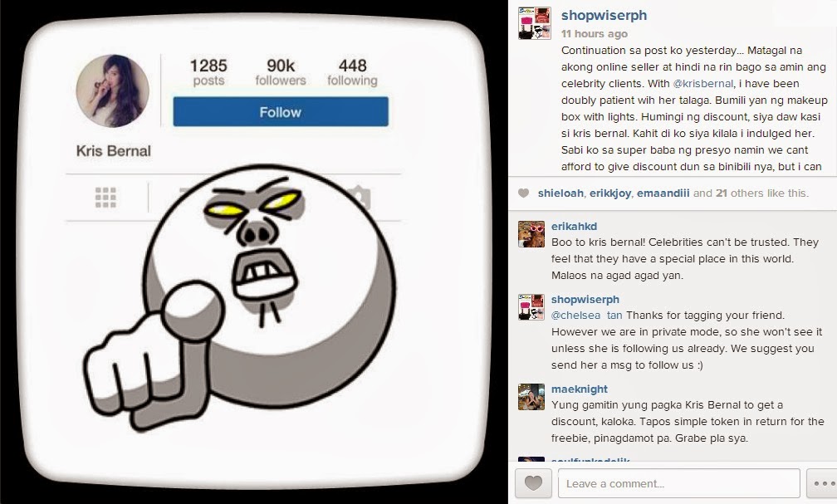Image resolution: width=837 pixels, height=504 pixels.
Task: Focus the Leave a comment field
Action: 679,484
